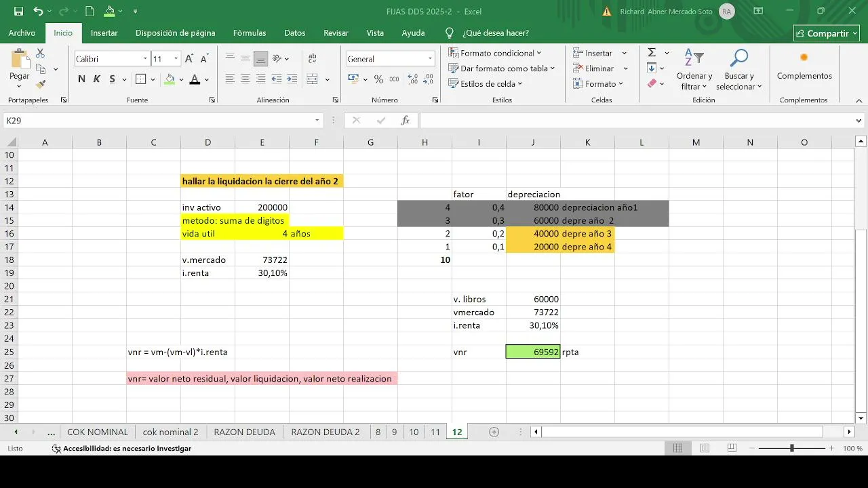Increase font size with the larger A
The height and width of the screenshot is (488, 868).
point(189,59)
